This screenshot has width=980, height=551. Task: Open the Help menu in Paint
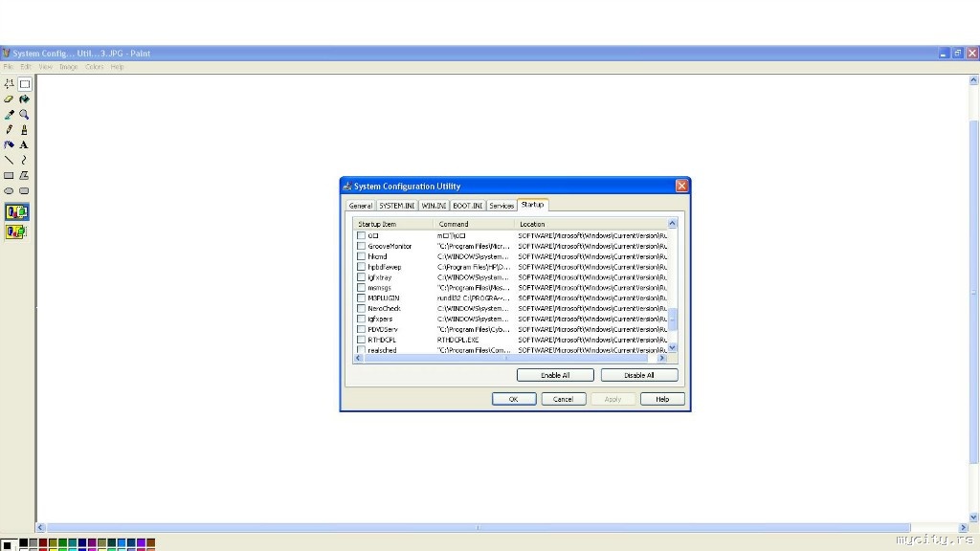(117, 67)
